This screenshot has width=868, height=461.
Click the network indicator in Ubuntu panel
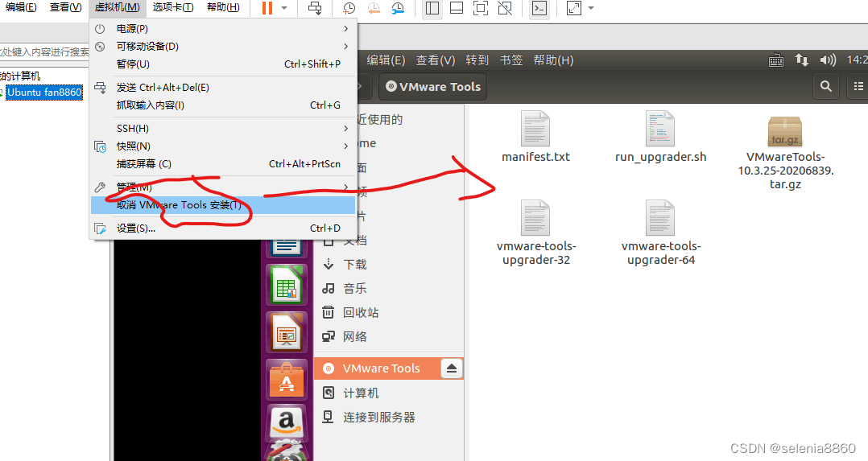[x=802, y=60]
